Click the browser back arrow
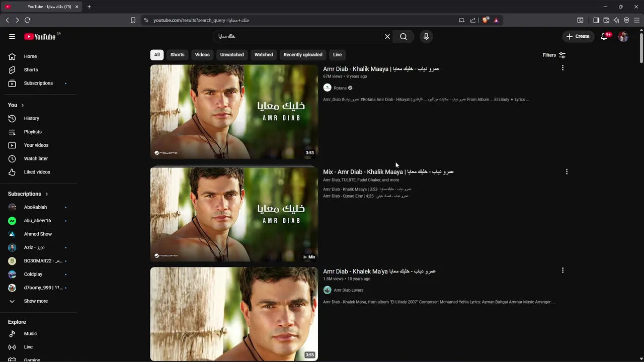The height and width of the screenshot is (362, 644). tap(7, 20)
